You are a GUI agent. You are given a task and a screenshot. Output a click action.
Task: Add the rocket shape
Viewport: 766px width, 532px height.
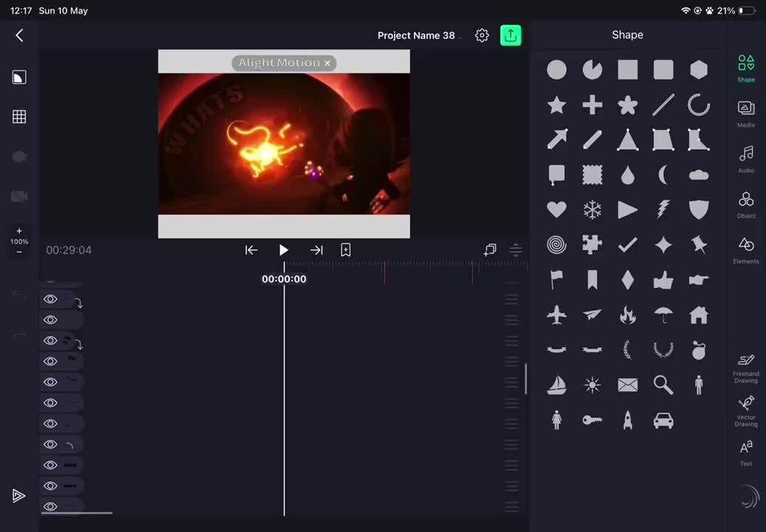pos(627,420)
